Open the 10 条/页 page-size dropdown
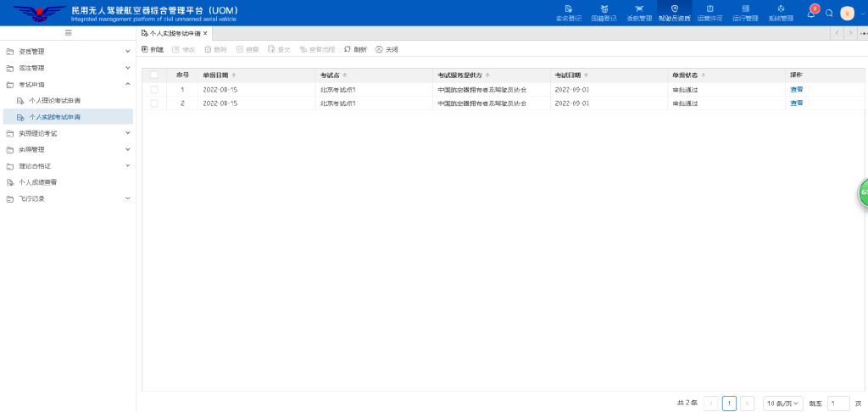 point(782,404)
